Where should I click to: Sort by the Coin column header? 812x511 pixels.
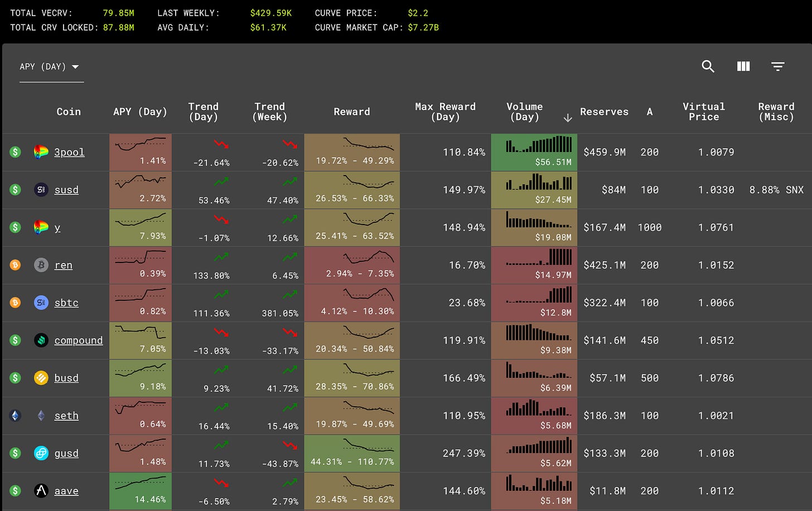69,111
